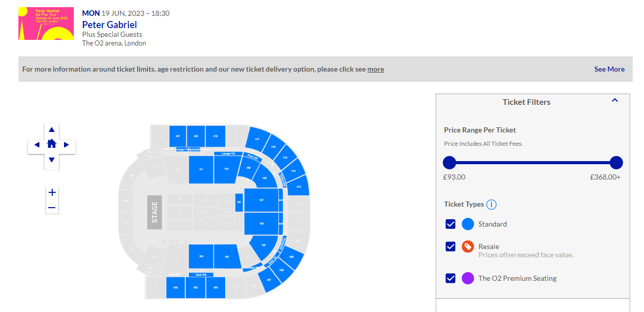Uncheck the Standard ticket type
Viewport: 644px width, 312px height.
point(450,224)
